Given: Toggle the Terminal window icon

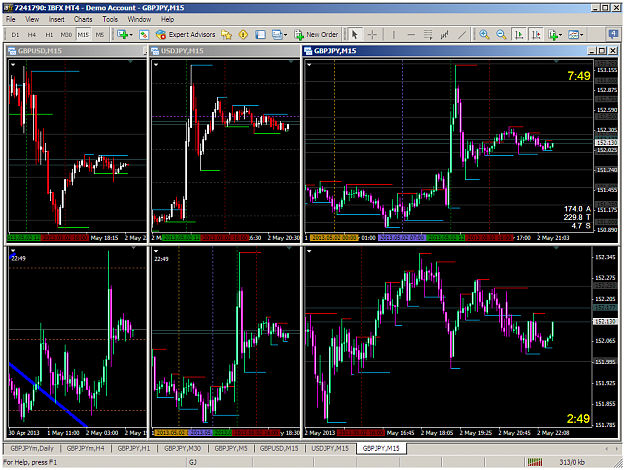Looking at the screenshot, I should [260, 35].
